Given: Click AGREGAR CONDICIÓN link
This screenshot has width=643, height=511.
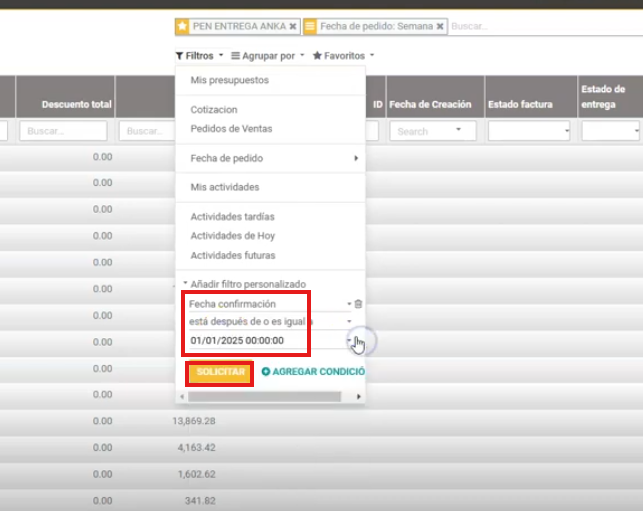Looking at the screenshot, I should (314, 372).
